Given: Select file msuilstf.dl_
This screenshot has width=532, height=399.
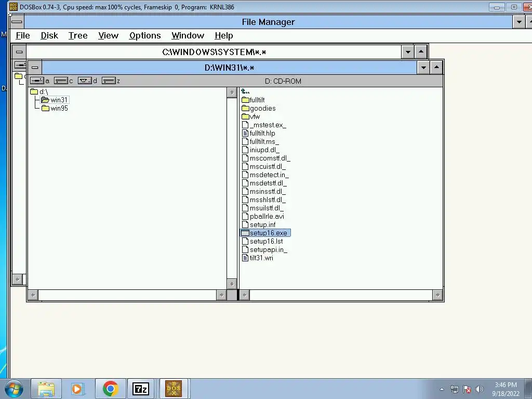Looking at the screenshot, I should tap(262, 208).
